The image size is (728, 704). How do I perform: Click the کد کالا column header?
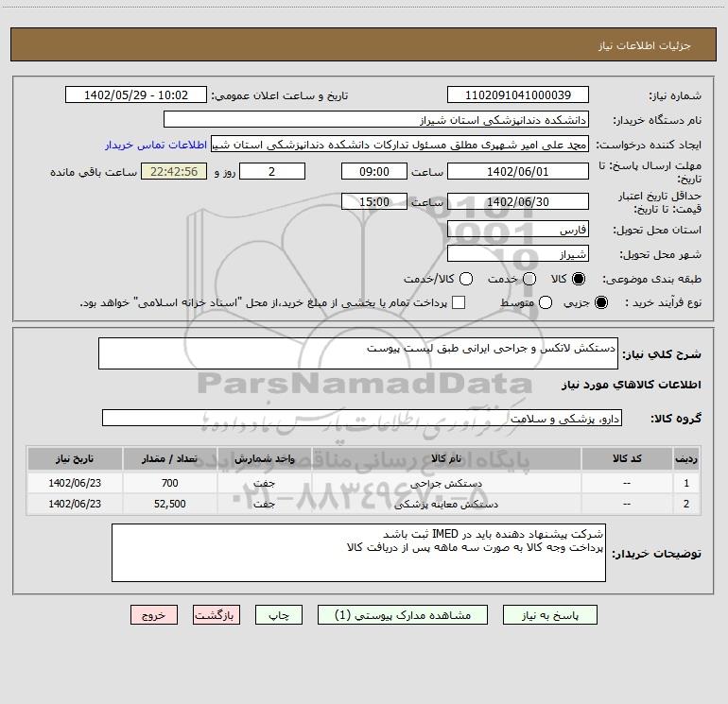(x=627, y=459)
